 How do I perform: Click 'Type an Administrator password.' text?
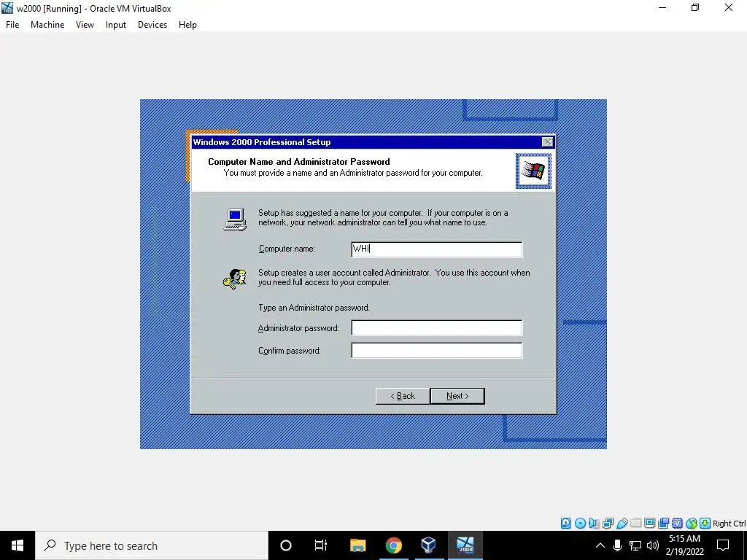[x=314, y=308]
